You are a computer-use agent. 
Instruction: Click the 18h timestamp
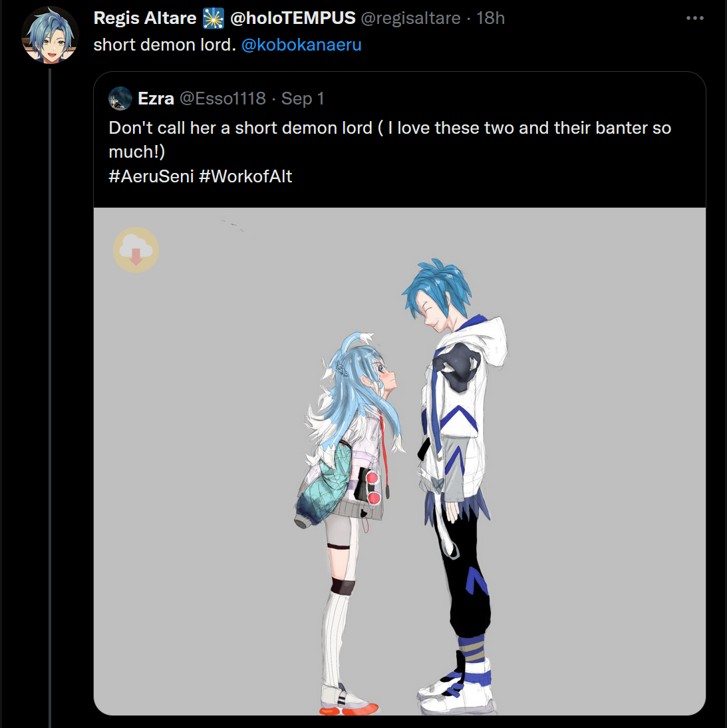pyautogui.click(x=490, y=18)
